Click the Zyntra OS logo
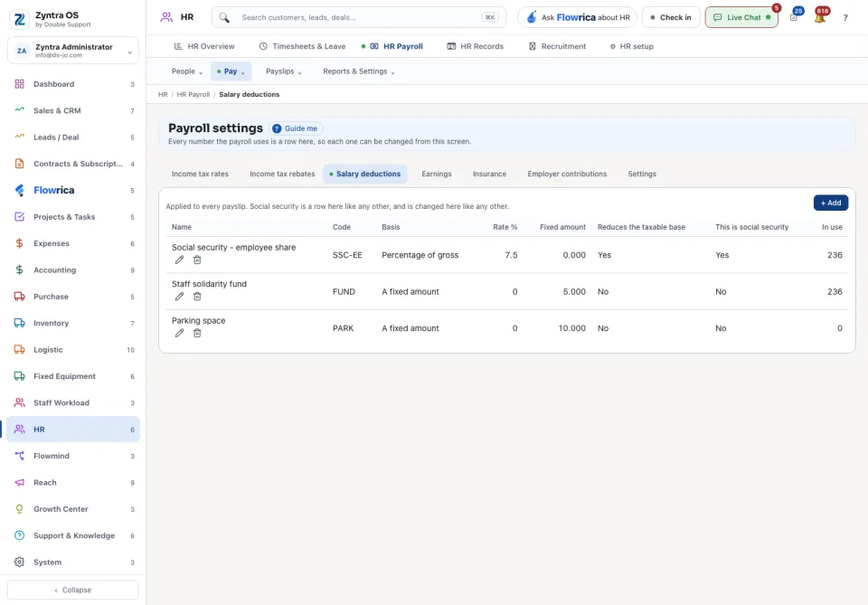This screenshot has width=868, height=605. tap(19, 19)
